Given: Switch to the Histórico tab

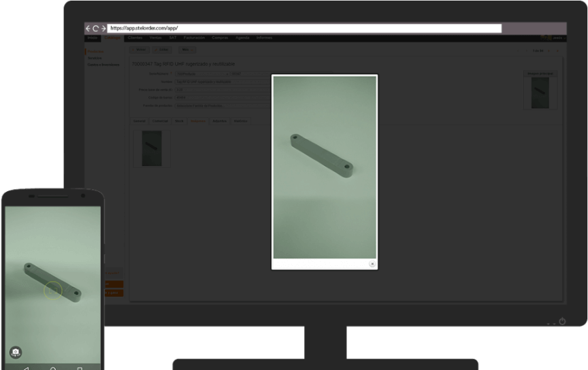Looking at the screenshot, I should pos(240,121).
